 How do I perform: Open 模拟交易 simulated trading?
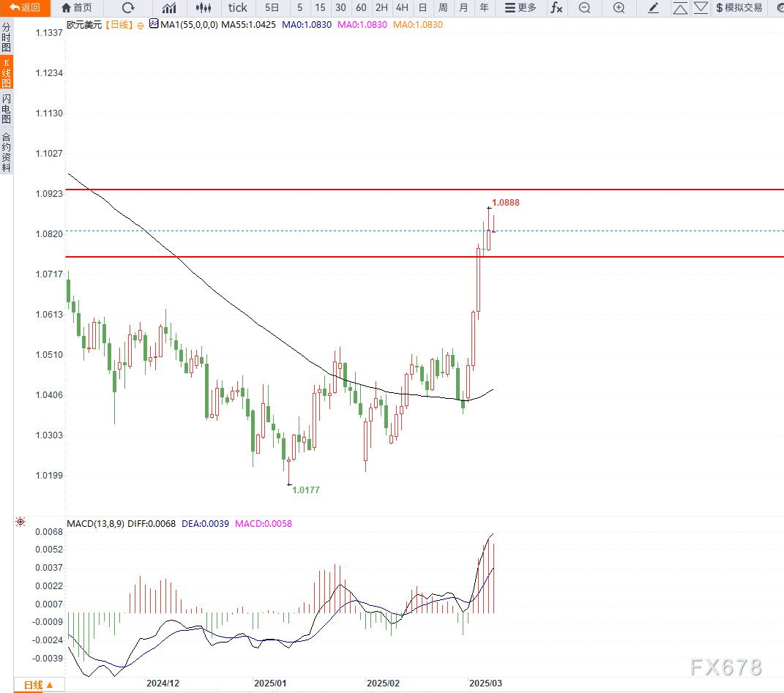point(739,7)
